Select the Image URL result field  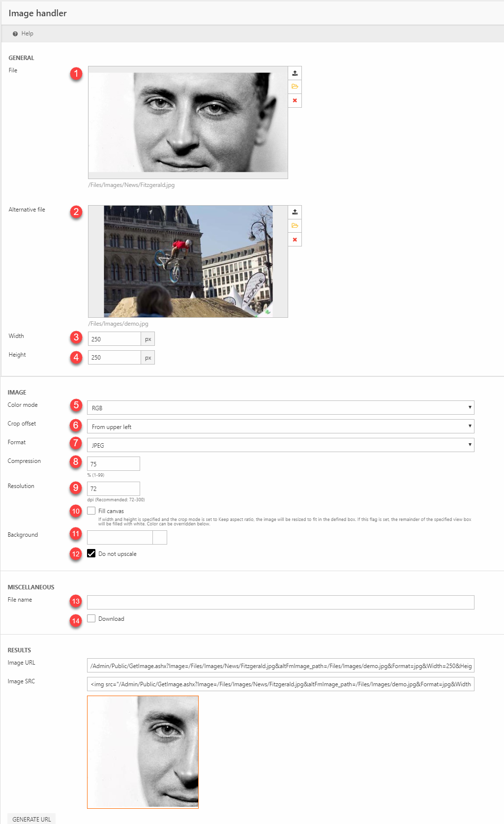280,666
